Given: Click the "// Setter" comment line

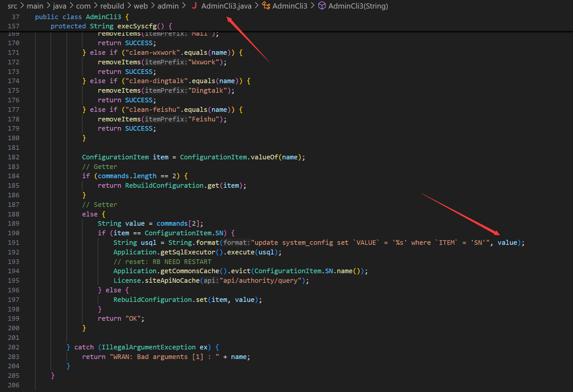Looking at the screenshot, I should click(x=100, y=205).
